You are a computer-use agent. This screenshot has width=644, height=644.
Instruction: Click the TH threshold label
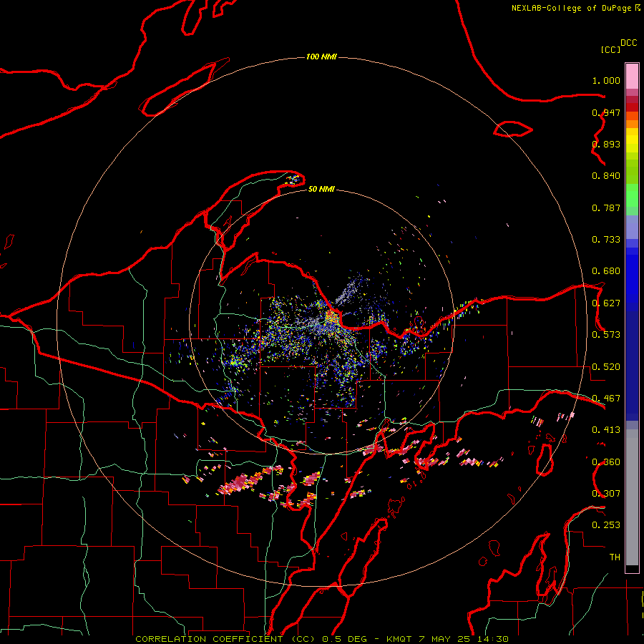coord(615,557)
